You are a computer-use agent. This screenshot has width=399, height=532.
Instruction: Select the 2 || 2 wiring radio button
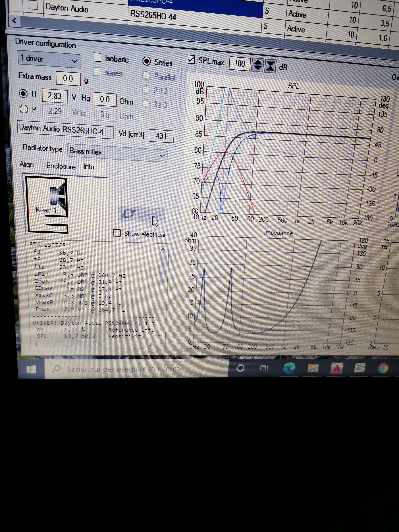point(146,90)
